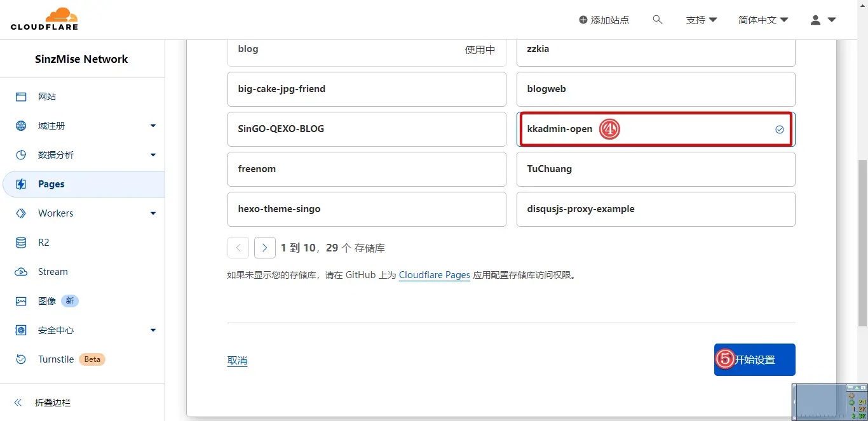
Task: Open the Cloudflare Pages link
Action: [x=435, y=275]
